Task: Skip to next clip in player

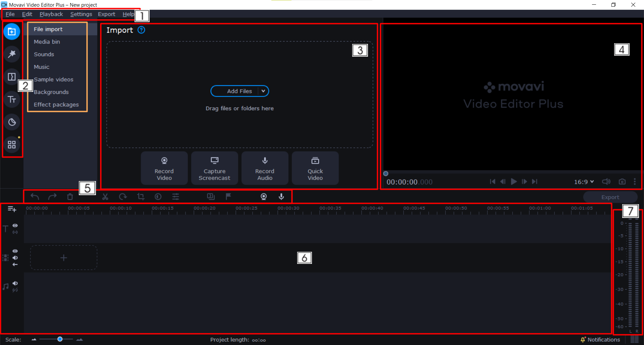Action: pyautogui.click(x=535, y=181)
